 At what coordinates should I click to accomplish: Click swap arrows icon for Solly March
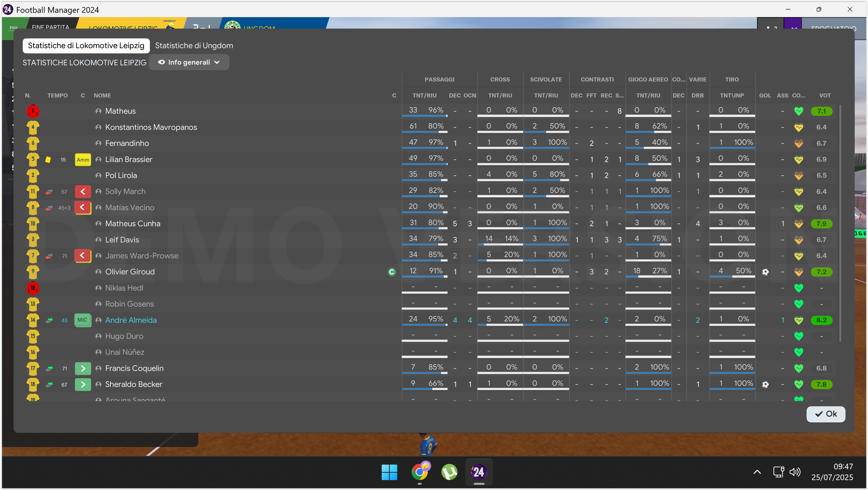click(x=49, y=192)
